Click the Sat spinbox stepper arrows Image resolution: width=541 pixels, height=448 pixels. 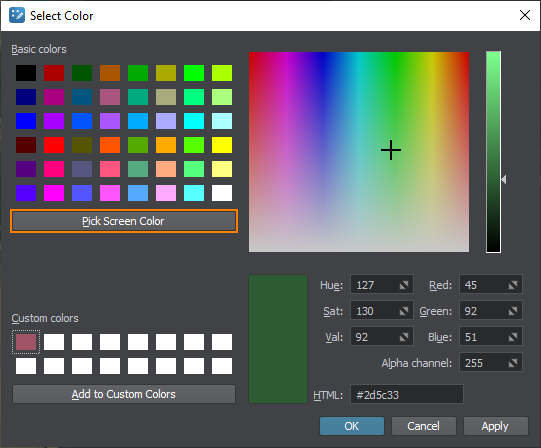tap(404, 311)
